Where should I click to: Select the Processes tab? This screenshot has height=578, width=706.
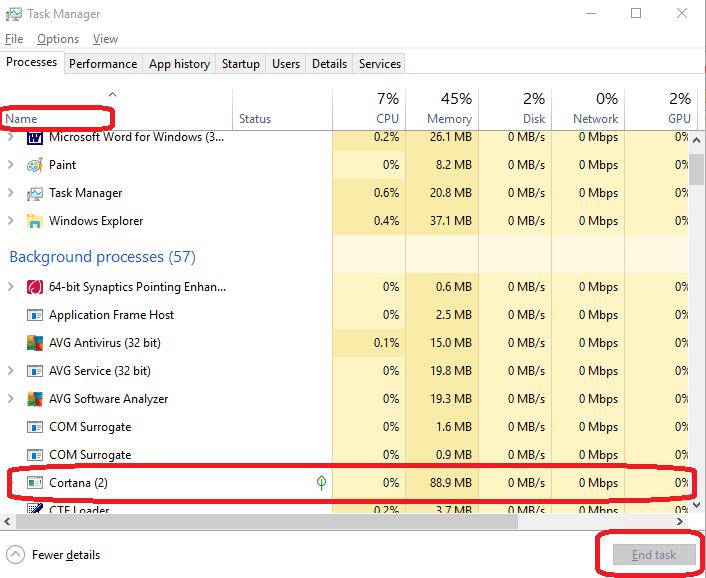[32, 62]
